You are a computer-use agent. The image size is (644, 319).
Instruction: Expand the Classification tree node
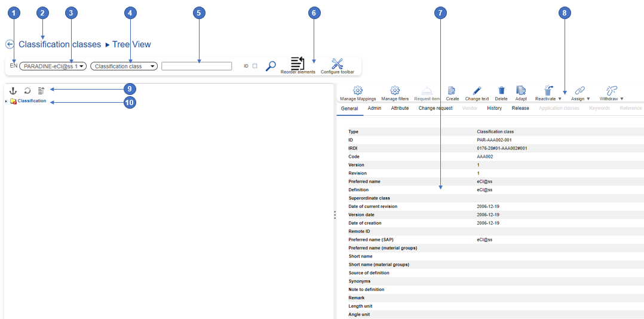(x=6, y=102)
